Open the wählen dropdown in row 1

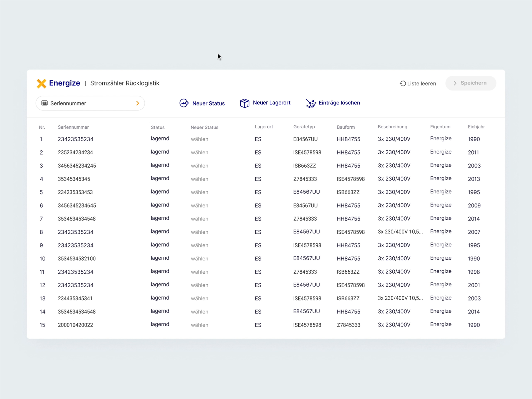(199, 139)
